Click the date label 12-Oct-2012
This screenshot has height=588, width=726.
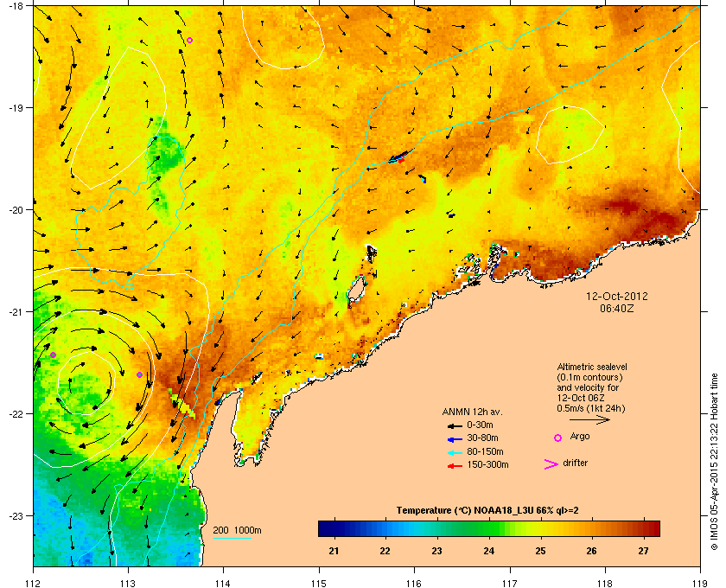(x=617, y=297)
